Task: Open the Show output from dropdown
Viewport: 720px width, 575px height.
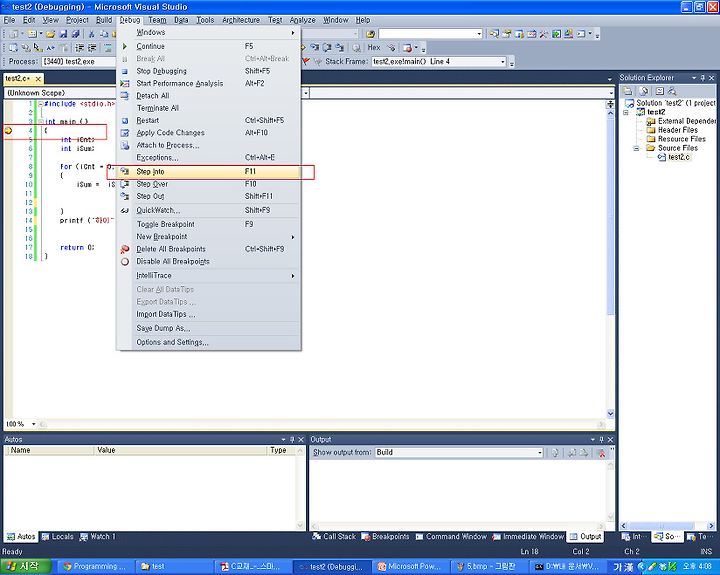Action: [540, 453]
